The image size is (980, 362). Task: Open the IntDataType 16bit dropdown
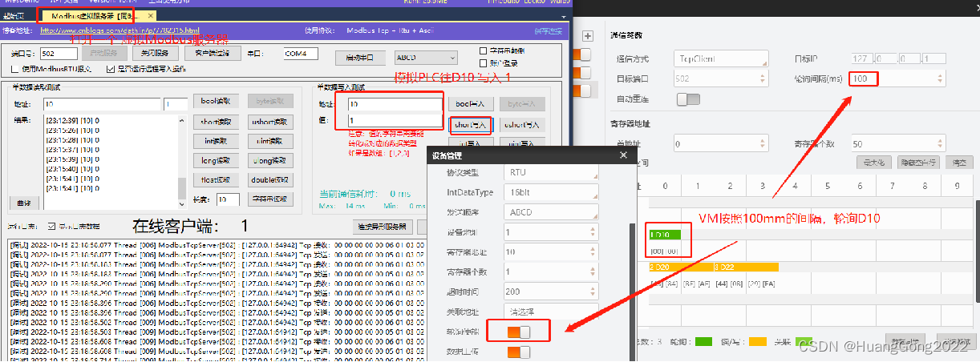(552, 192)
